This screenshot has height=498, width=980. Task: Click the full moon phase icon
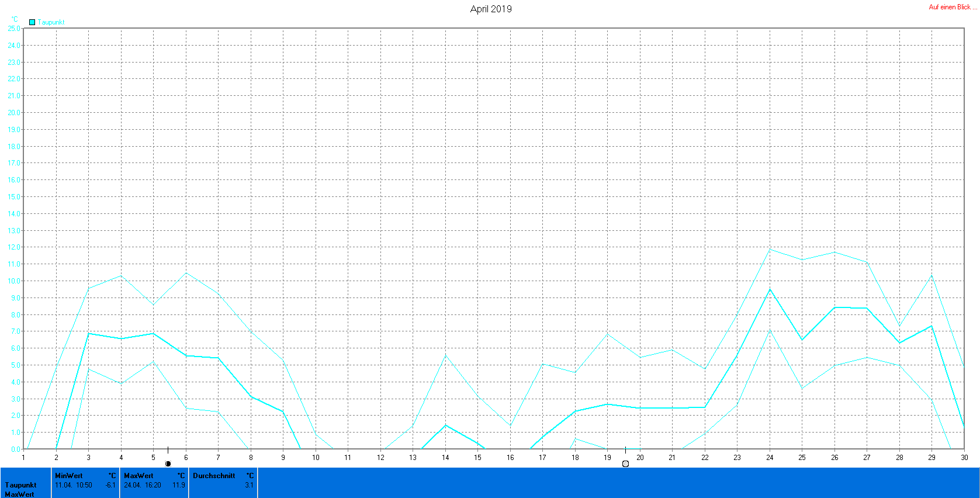coord(625,464)
